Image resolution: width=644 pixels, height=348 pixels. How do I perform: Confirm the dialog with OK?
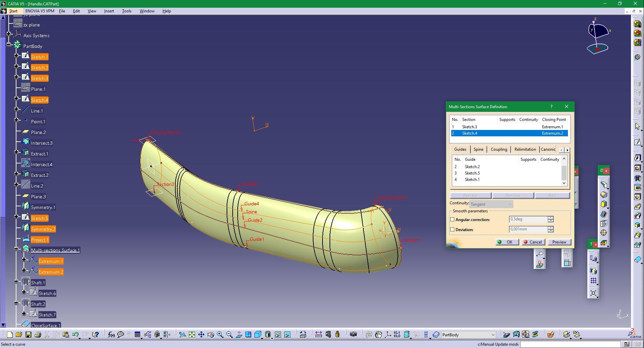[x=507, y=242]
